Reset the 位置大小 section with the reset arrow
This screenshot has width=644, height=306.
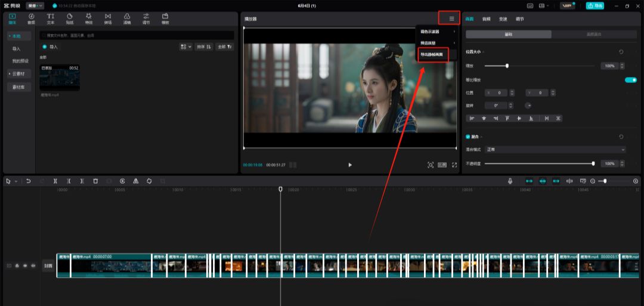621,52
